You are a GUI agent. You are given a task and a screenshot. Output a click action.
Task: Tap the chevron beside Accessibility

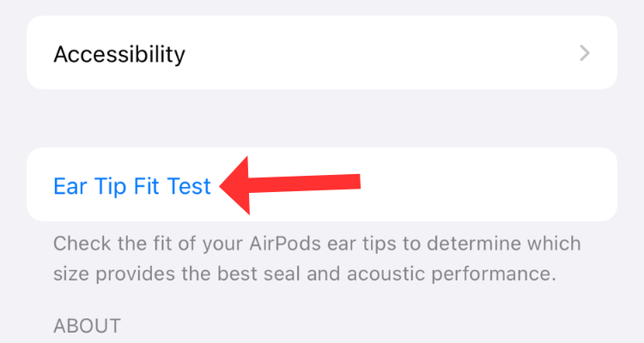585,53
